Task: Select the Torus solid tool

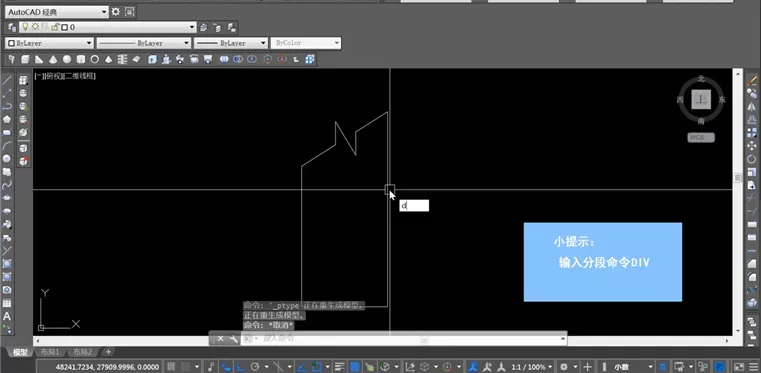Action: pos(95,59)
